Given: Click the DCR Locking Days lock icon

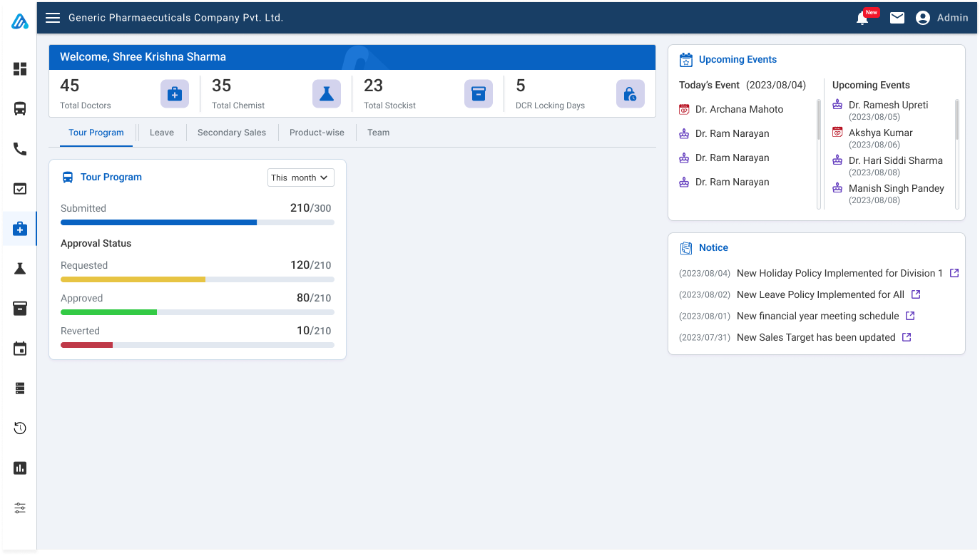Looking at the screenshot, I should pyautogui.click(x=631, y=94).
